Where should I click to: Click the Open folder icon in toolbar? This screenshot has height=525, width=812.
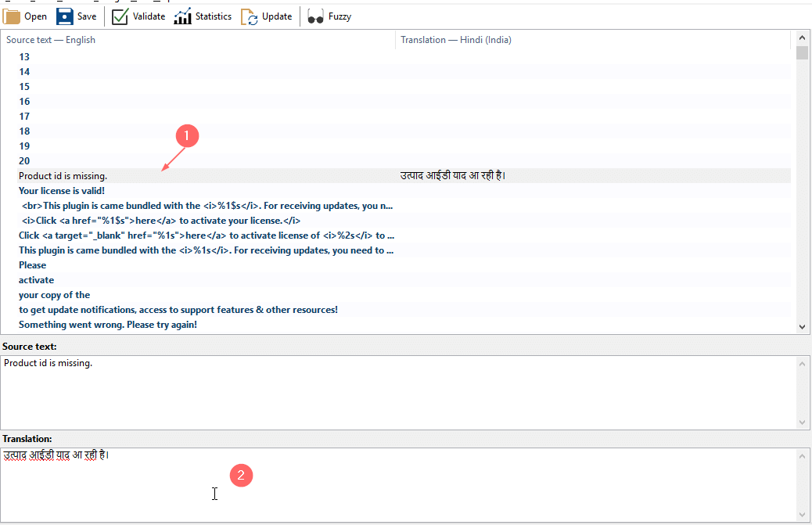13,16
